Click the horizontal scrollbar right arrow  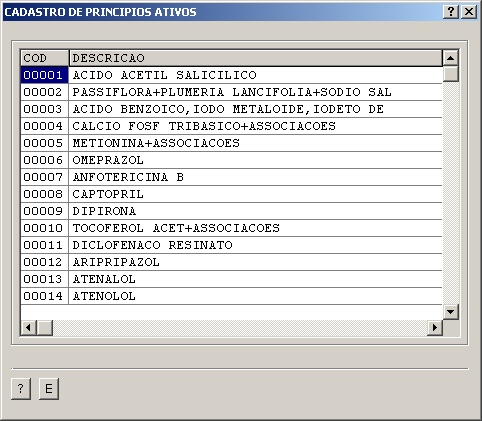[x=435, y=328]
